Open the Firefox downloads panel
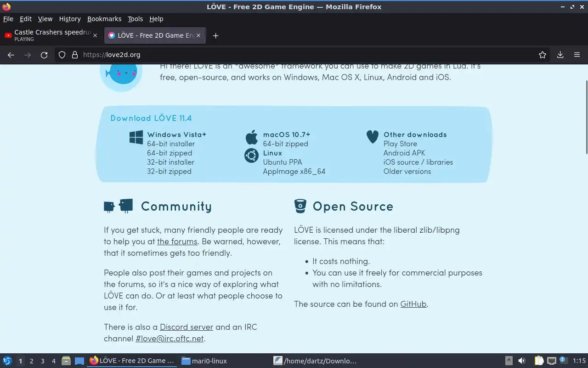Image resolution: width=588 pixels, height=368 pixels. tap(560, 55)
